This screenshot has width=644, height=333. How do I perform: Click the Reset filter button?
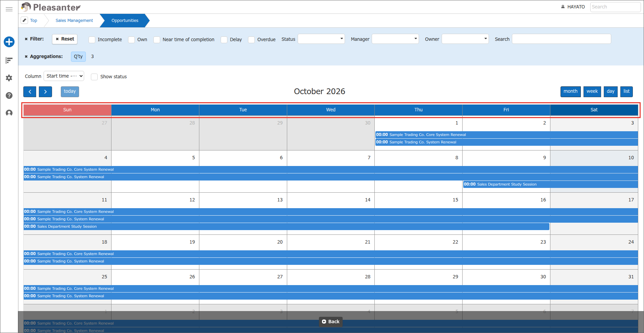65,39
